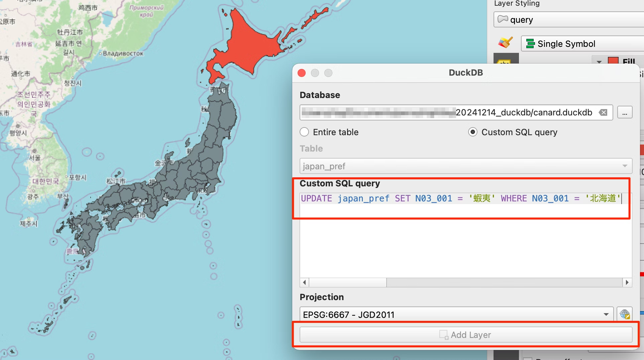Image resolution: width=644 pixels, height=360 pixels.
Task: Click the SQL editor left scroll arrow
Action: tap(304, 282)
